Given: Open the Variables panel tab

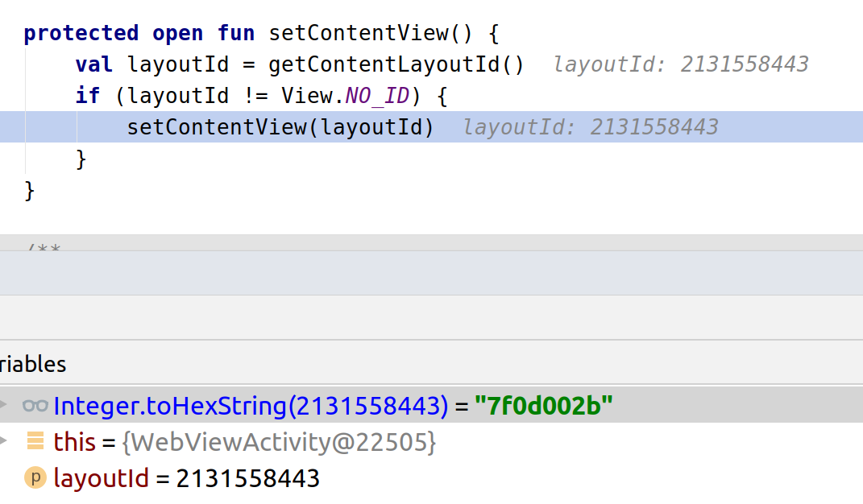Looking at the screenshot, I should pos(33,364).
